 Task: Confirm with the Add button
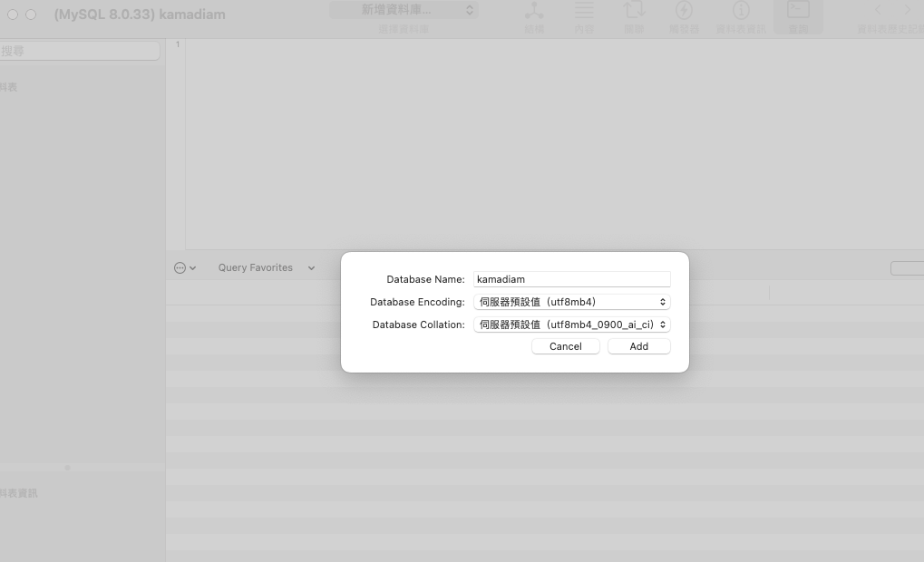pyautogui.click(x=638, y=346)
